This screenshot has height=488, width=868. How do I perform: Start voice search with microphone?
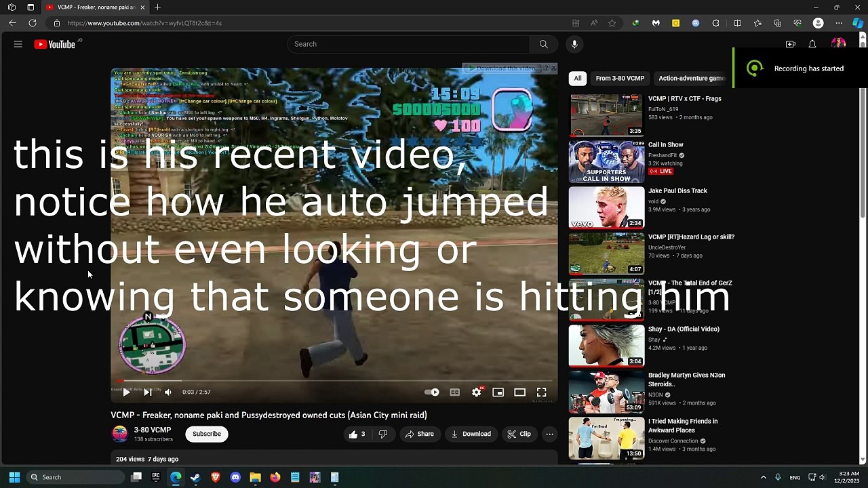tap(574, 44)
